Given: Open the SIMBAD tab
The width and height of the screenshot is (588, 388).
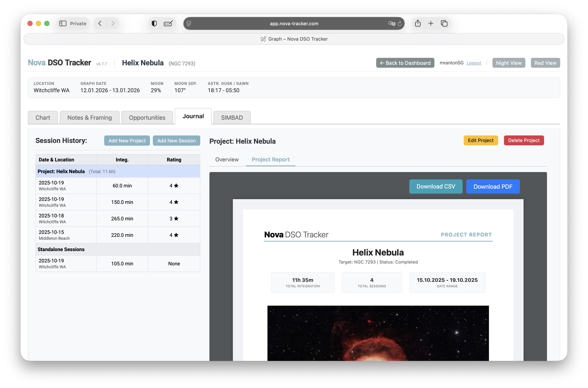Looking at the screenshot, I should pos(232,117).
